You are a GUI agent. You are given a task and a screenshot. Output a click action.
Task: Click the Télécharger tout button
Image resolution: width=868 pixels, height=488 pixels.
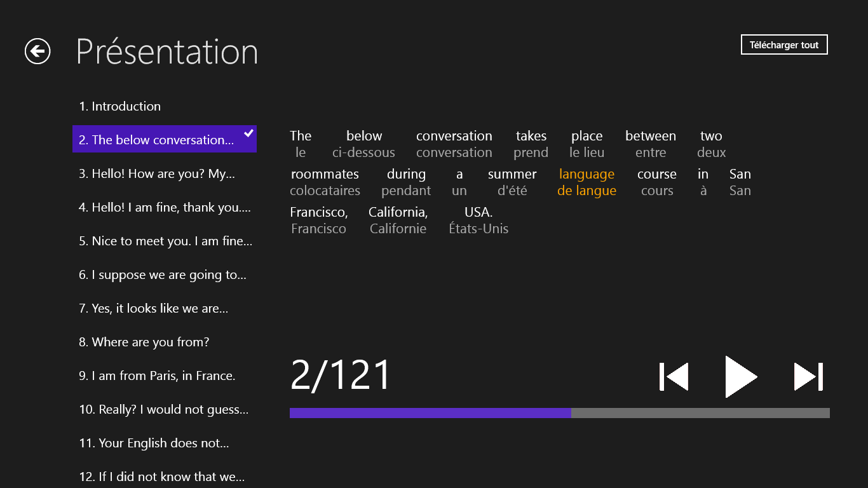784,45
